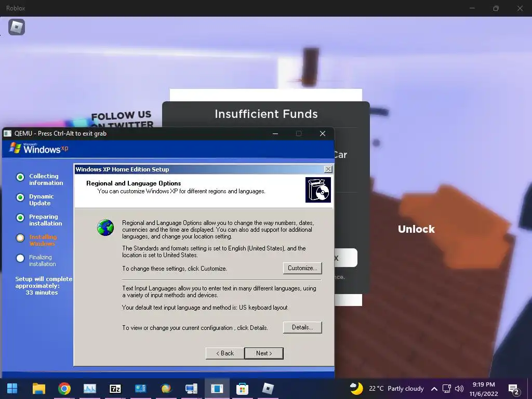This screenshot has width=532, height=399.
Task: Click the Details... button
Action: pyautogui.click(x=302, y=327)
